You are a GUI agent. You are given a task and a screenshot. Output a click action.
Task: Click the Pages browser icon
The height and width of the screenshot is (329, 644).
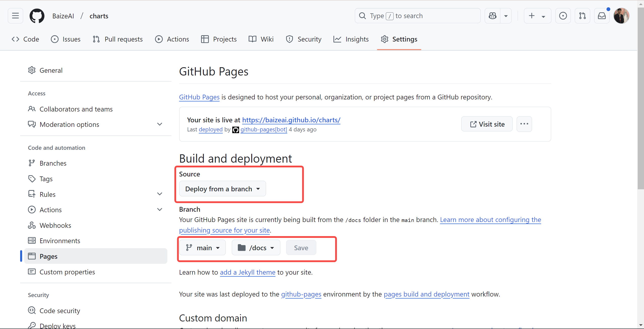pyautogui.click(x=32, y=256)
